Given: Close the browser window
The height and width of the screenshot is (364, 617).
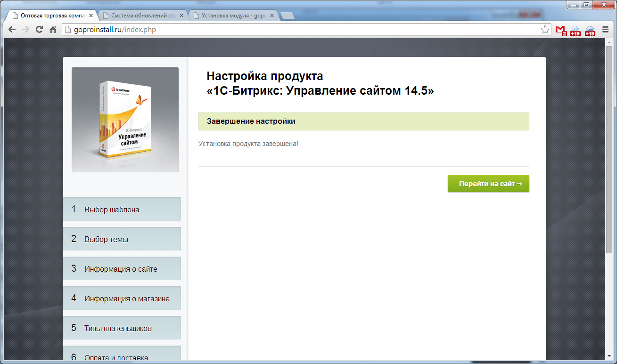Looking at the screenshot, I should click(603, 5).
